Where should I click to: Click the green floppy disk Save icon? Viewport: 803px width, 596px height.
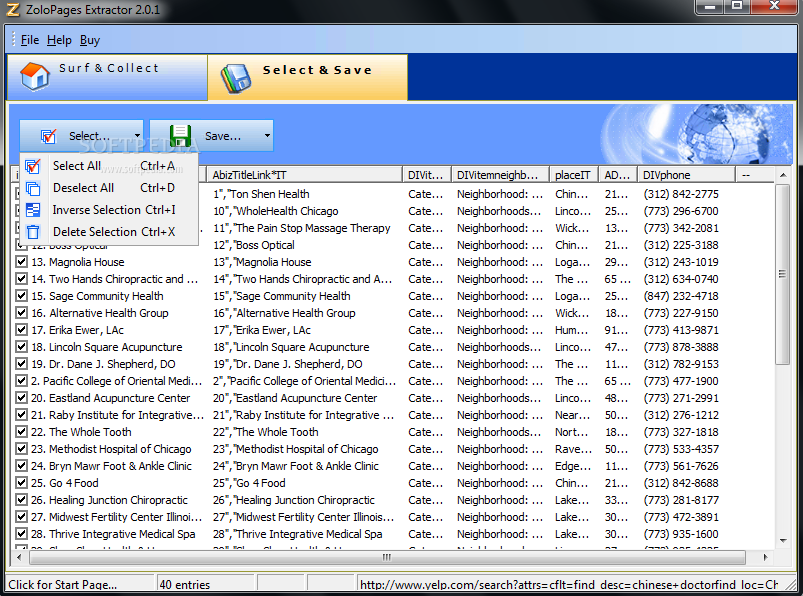point(180,136)
